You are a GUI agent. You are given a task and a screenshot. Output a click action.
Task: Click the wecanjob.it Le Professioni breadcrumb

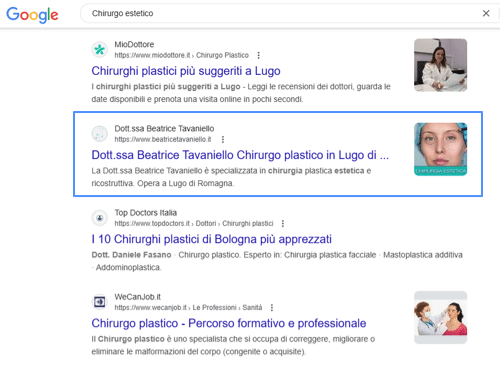pos(188,307)
